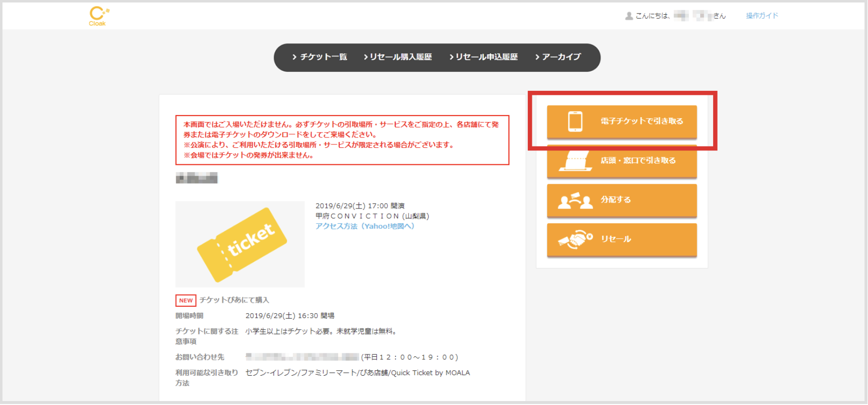The width and height of the screenshot is (868, 405).
Task: Click the ticket printer icon for store pickup
Action: [575, 161]
